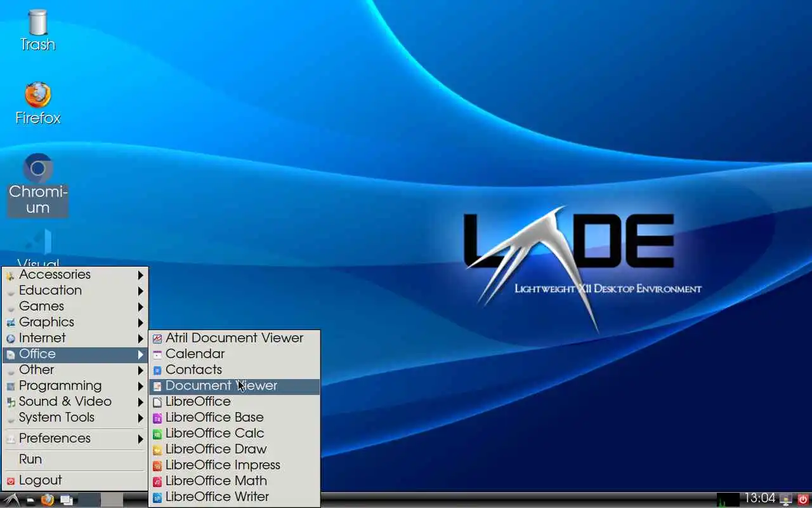The height and width of the screenshot is (508, 812).
Task: Click the Atril Document Viewer icon
Action: coord(157,338)
